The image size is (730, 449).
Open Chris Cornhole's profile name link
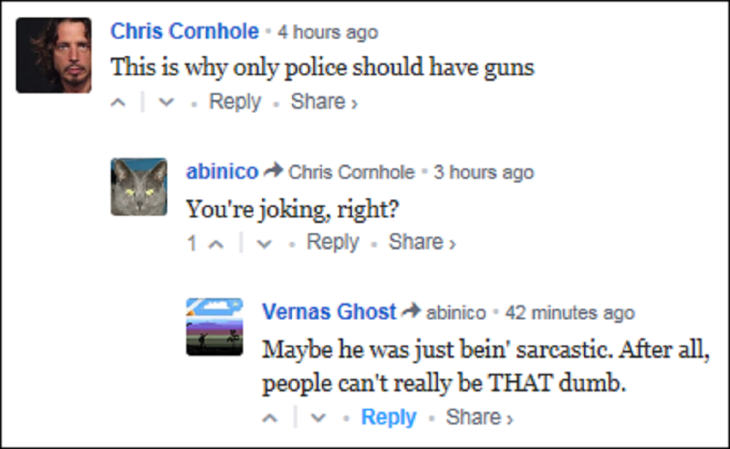tap(184, 31)
